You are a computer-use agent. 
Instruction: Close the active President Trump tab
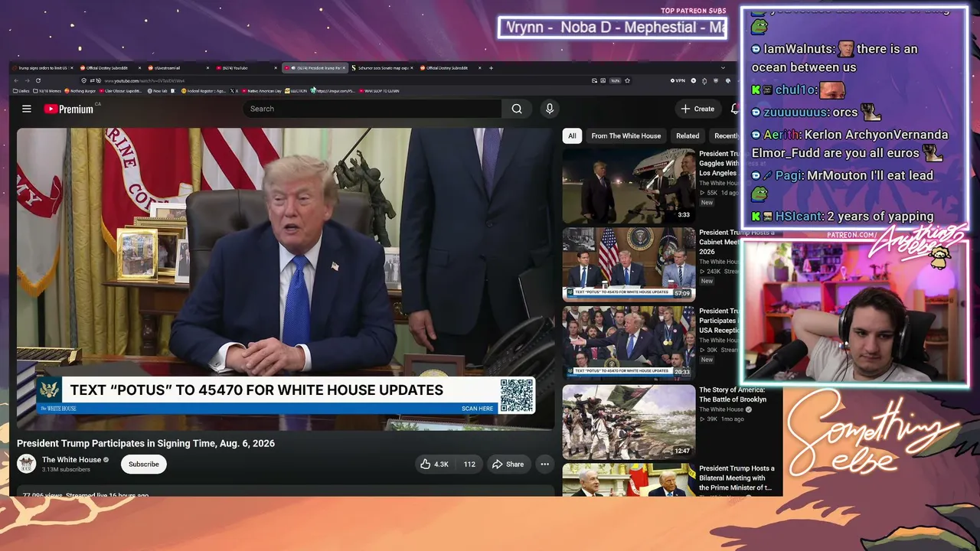click(x=344, y=67)
